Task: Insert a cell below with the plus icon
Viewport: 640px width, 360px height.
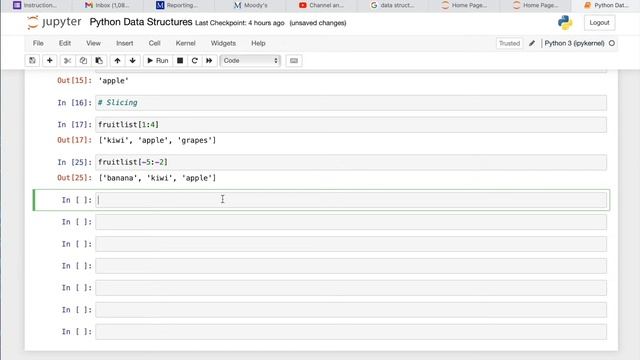Action: click(49, 60)
